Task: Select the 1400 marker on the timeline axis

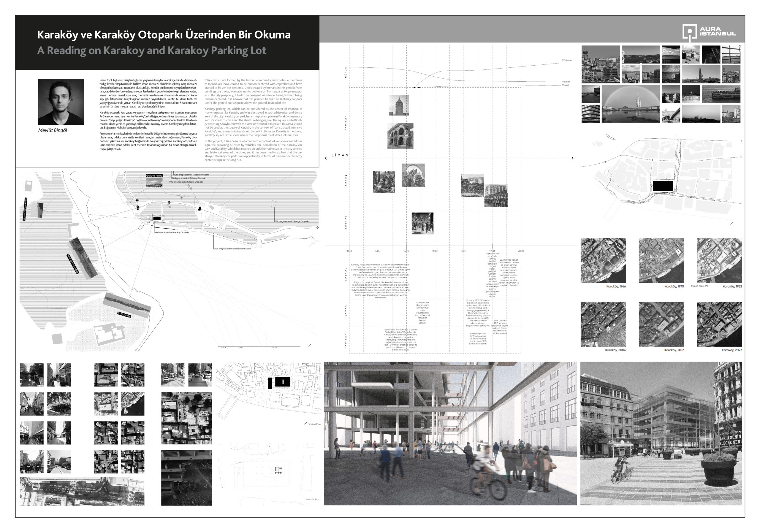Action: pyautogui.click(x=406, y=251)
